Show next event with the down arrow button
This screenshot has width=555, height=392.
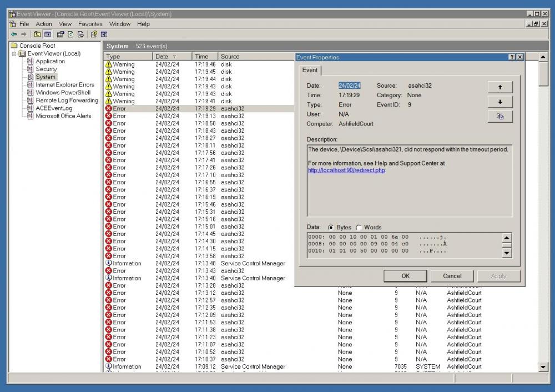[x=500, y=102]
